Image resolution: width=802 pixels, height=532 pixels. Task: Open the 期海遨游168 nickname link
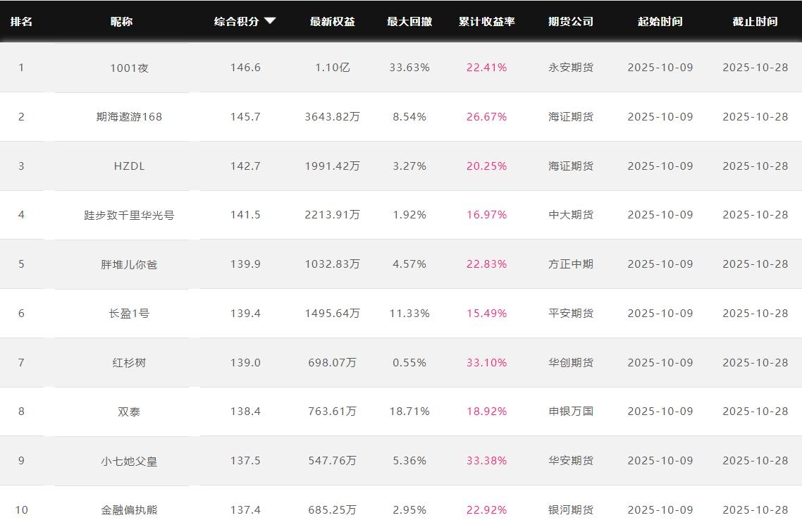coord(129,117)
